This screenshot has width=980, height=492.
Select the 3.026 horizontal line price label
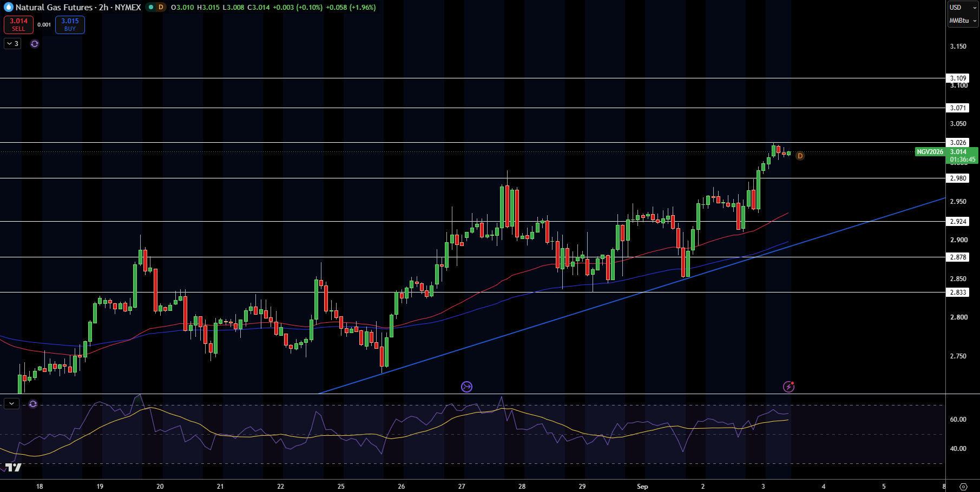[x=958, y=143]
